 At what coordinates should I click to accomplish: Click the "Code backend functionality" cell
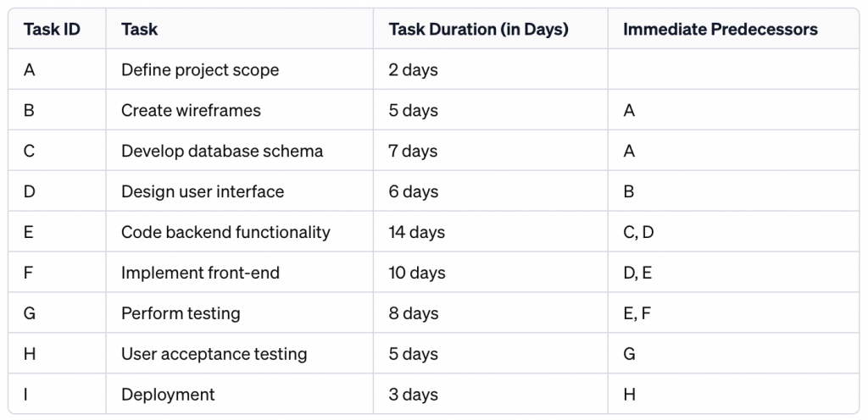click(x=225, y=232)
